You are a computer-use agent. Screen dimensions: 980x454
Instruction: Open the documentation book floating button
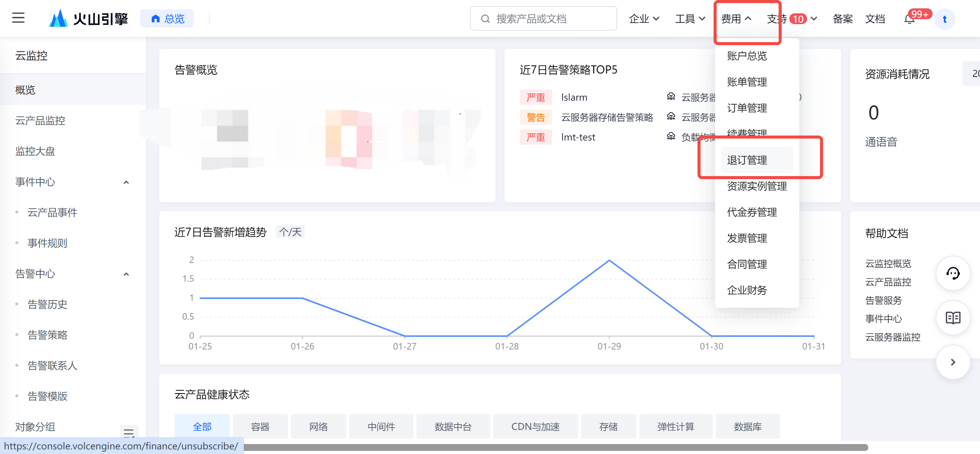[952, 318]
